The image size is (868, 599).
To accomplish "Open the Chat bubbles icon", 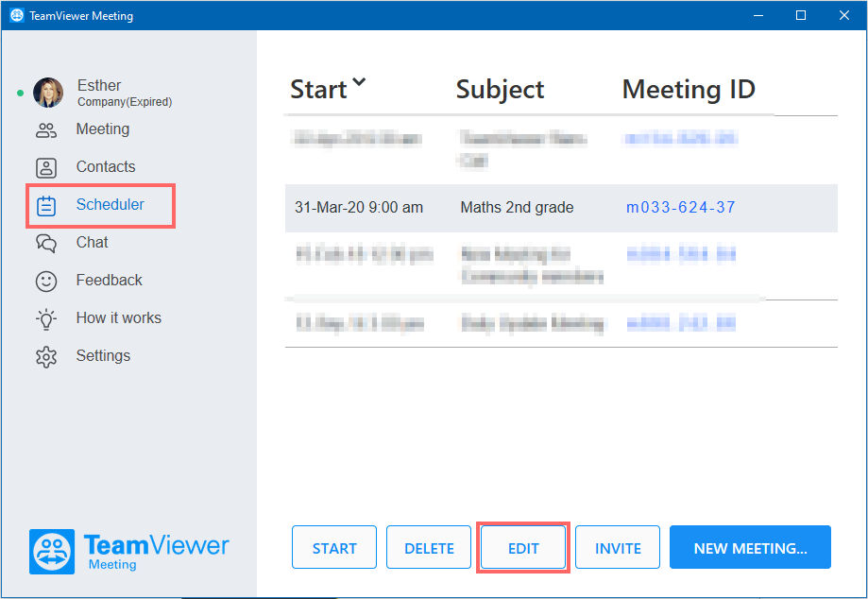I will (46, 243).
